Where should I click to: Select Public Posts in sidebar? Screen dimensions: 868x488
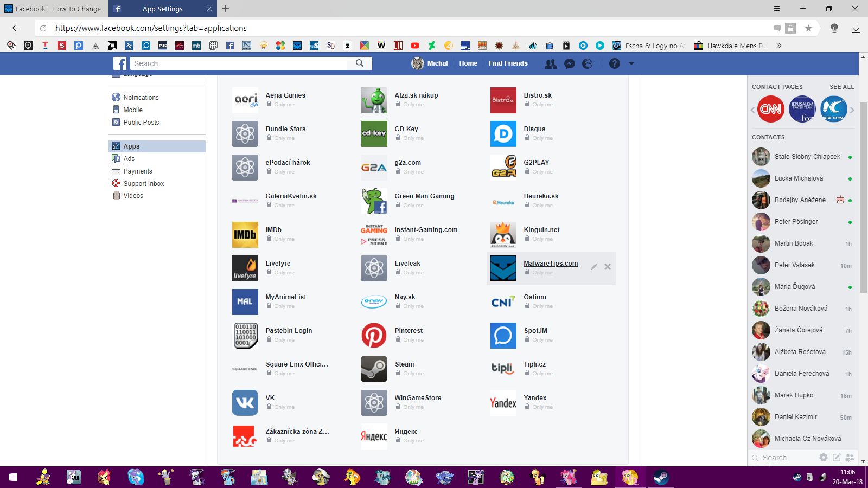coord(141,123)
